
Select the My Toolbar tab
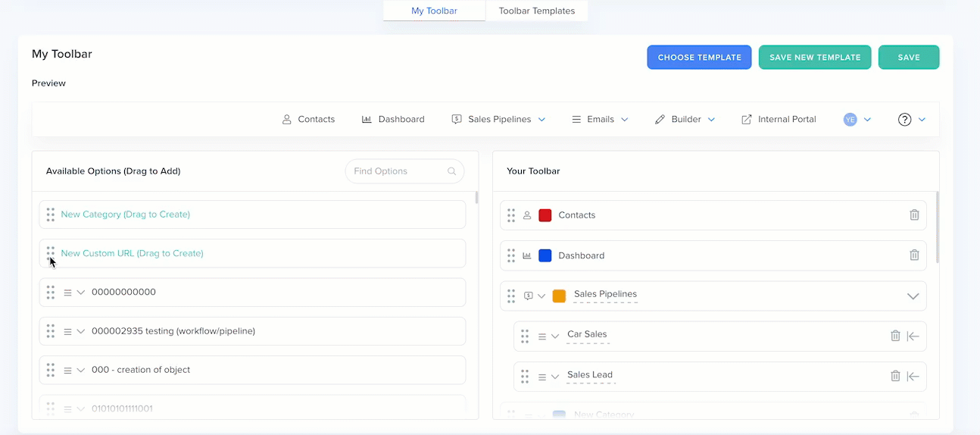(434, 11)
